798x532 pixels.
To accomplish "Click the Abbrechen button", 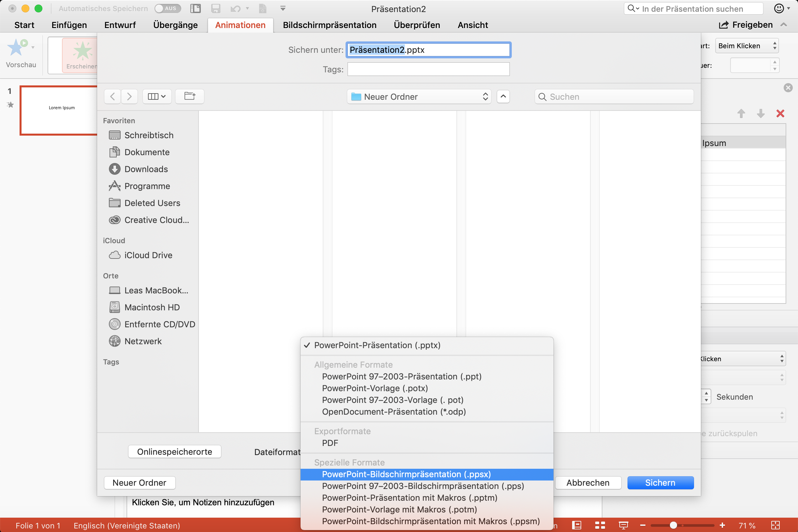I will [588, 483].
